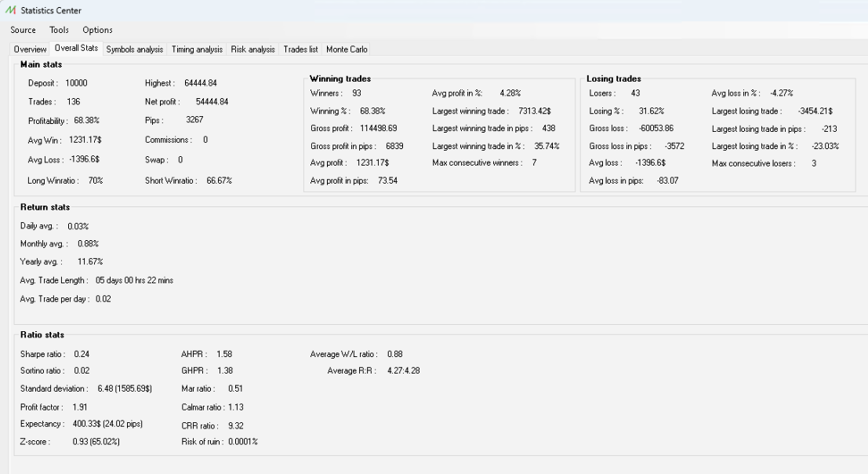Switch to the Overview tab
This screenshot has height=474, width=868.
[x=30, y=49]
